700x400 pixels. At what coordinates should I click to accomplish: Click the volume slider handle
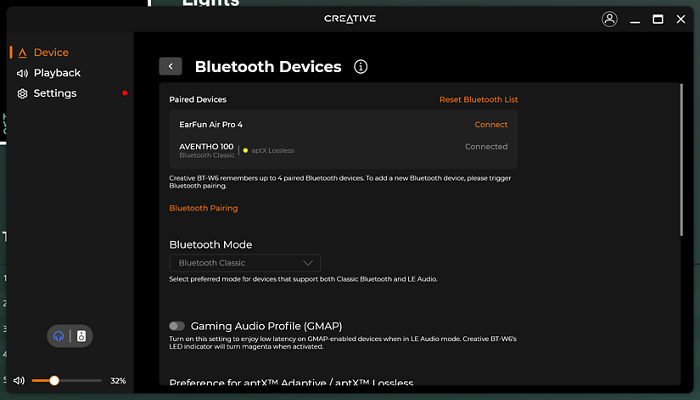[x=54, y=381]
